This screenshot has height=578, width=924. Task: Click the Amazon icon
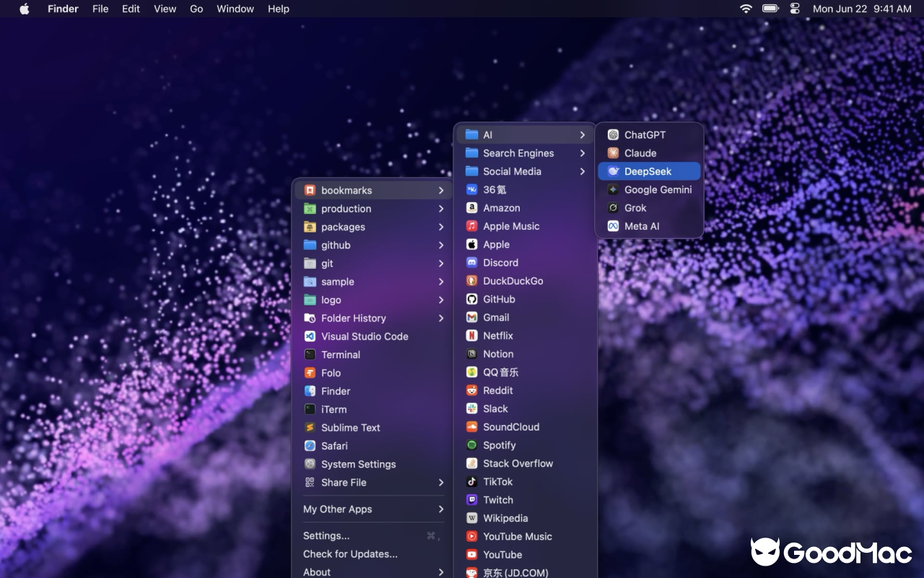pyautogui.click(x=471, y=207)
